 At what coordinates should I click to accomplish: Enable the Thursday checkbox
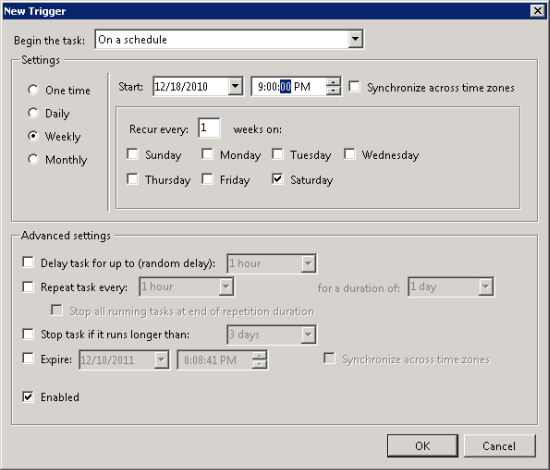133,179
